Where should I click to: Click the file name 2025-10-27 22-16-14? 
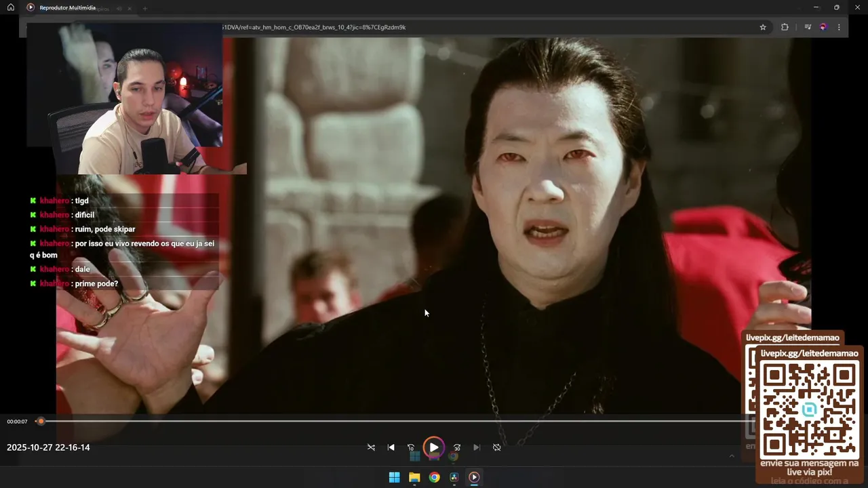click(48, 447)
